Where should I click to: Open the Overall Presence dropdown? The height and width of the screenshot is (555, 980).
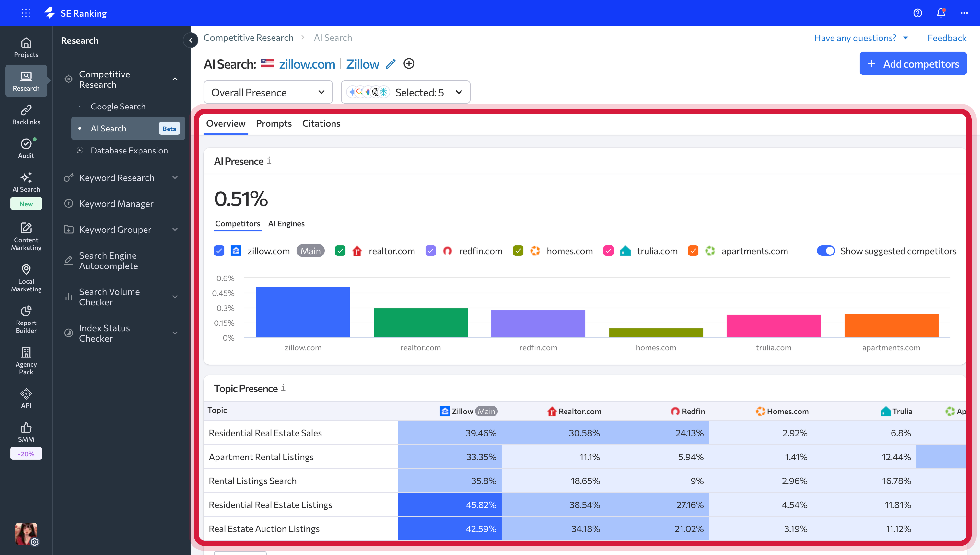coord(268,92)
